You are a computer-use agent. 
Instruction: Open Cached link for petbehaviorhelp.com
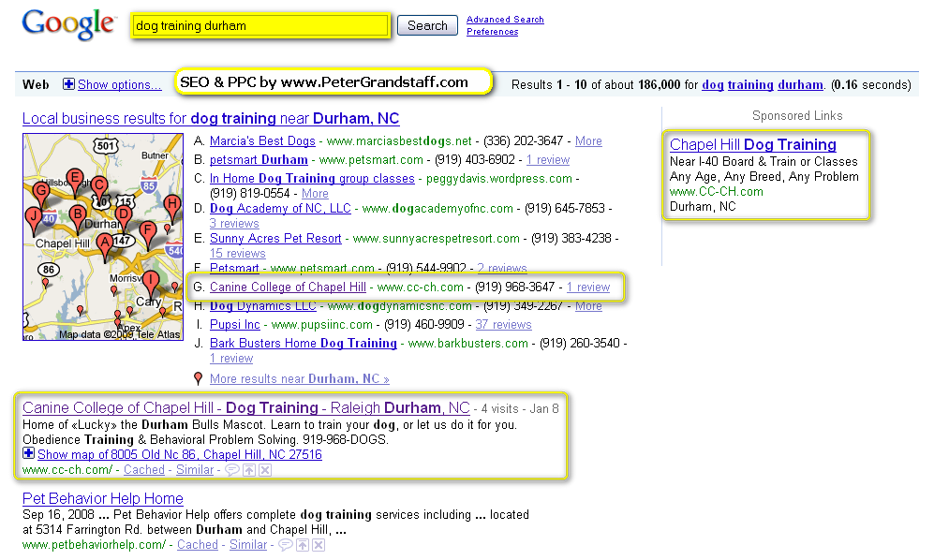pyautogui.click(x=198, y=544)
